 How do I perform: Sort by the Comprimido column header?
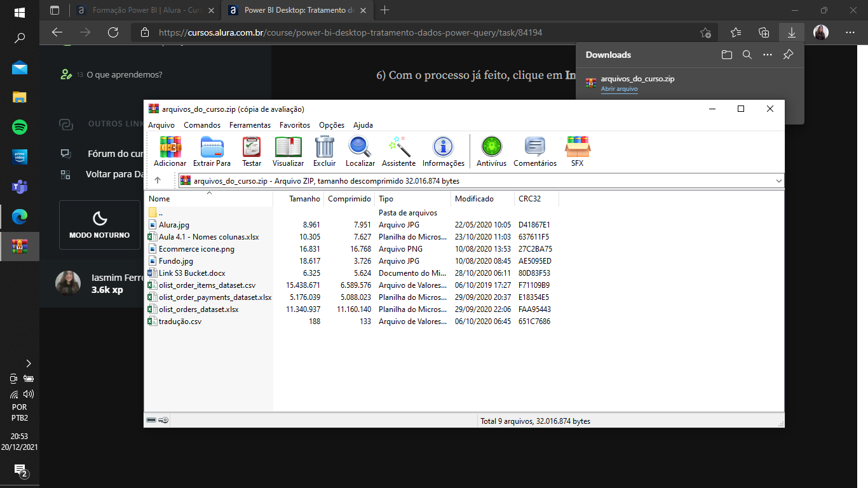[349, 199]
